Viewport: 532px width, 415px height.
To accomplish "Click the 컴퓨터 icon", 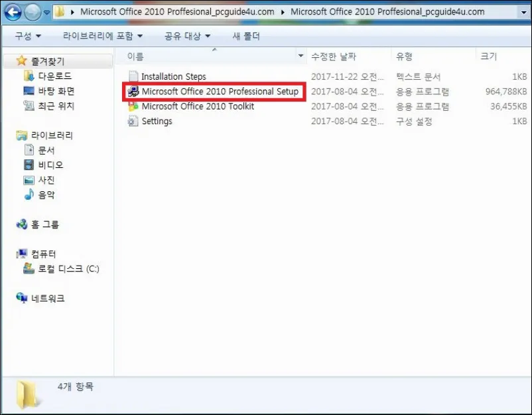I will click(x=22, y=254).
